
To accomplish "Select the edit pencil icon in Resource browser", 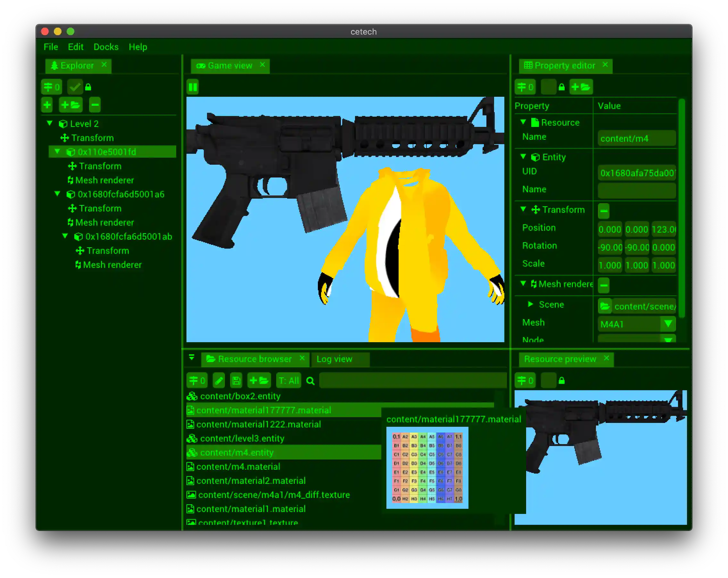I will pos(219,381).
